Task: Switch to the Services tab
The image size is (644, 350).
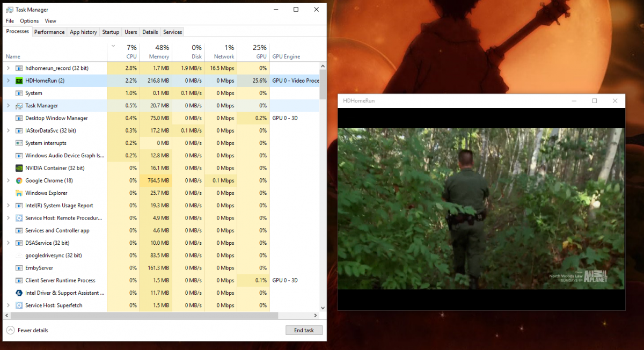Action: (x=172, y=32)
